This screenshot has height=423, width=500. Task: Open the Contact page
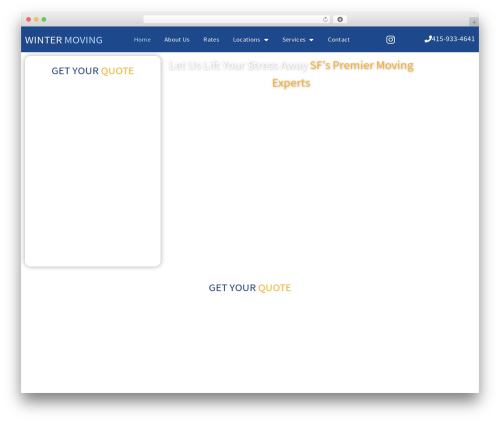click(x=339, y=40)
